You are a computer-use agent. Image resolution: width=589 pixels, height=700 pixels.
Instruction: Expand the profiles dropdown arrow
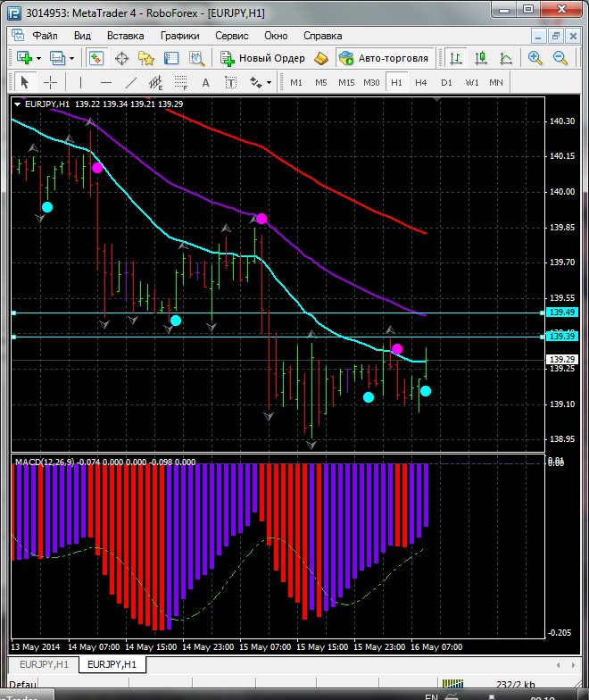click(x=72, y=58)
